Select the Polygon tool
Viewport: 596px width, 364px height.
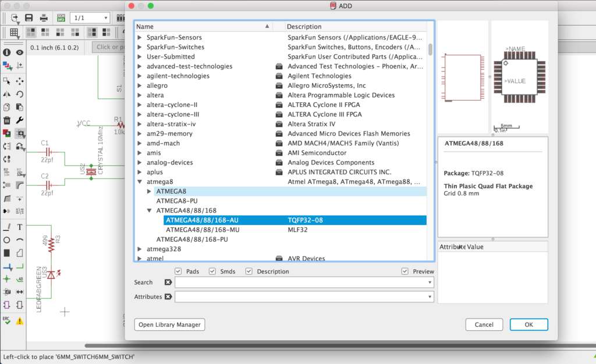(x=20, y=253)
